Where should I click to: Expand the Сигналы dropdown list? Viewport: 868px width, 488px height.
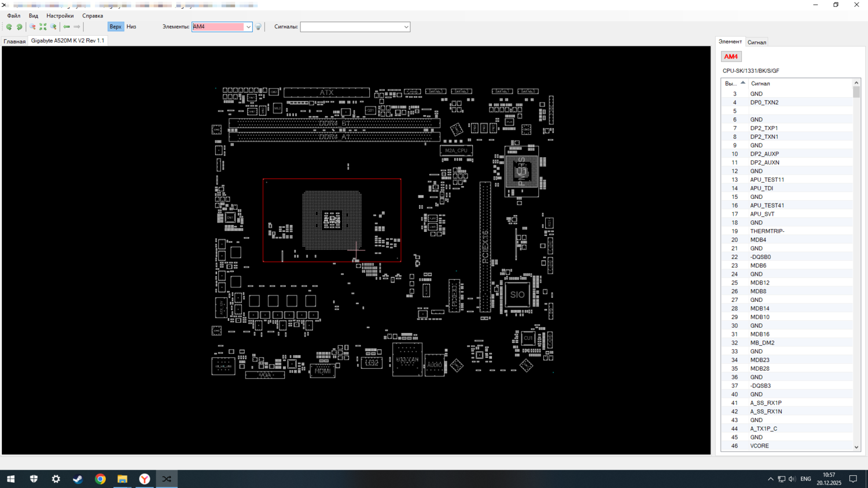406,27
